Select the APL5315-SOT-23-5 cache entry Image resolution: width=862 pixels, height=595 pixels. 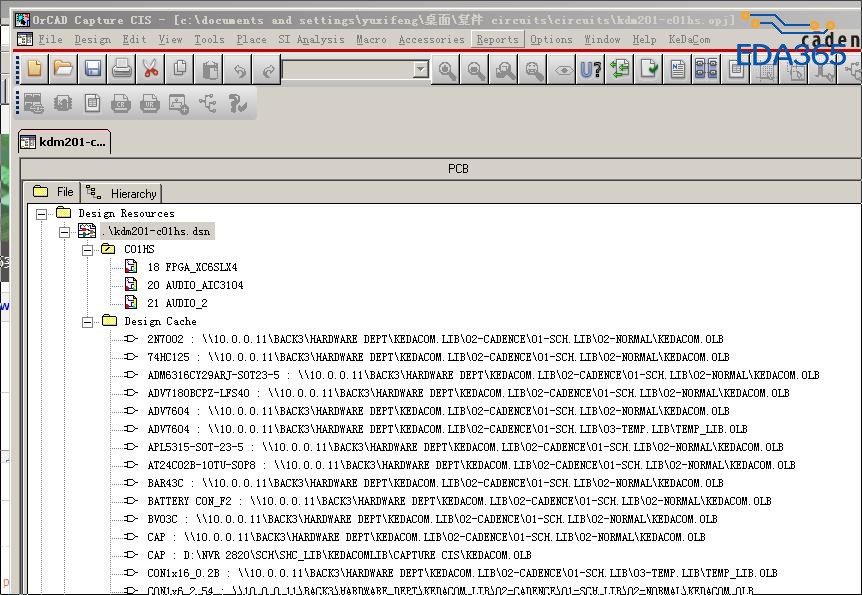465,448
